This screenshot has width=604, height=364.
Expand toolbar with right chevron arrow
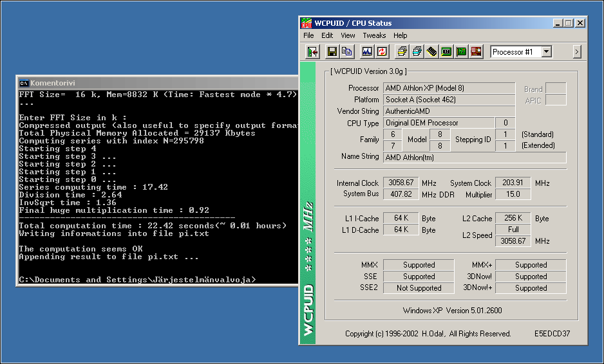pyautogui.click(x=576, y=51)
